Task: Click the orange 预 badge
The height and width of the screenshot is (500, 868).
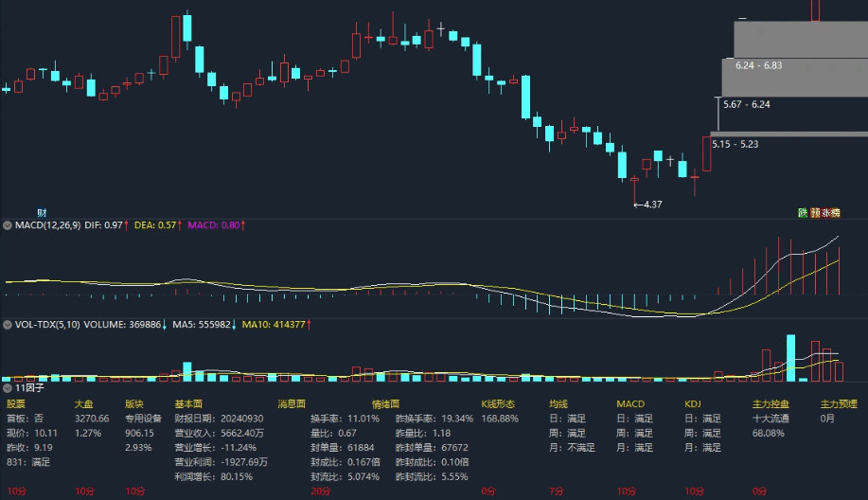Action: [x=815, y=213]
